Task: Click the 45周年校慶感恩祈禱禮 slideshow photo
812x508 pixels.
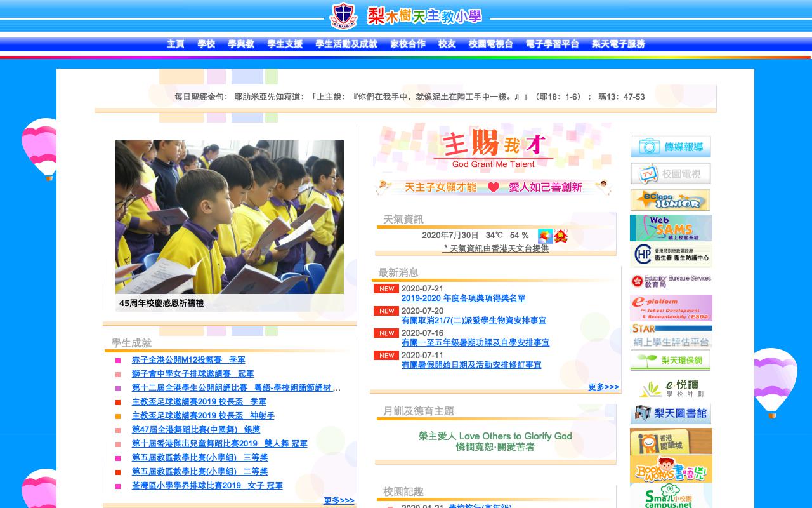Action: pyautogui.click(x=228, y=216)
